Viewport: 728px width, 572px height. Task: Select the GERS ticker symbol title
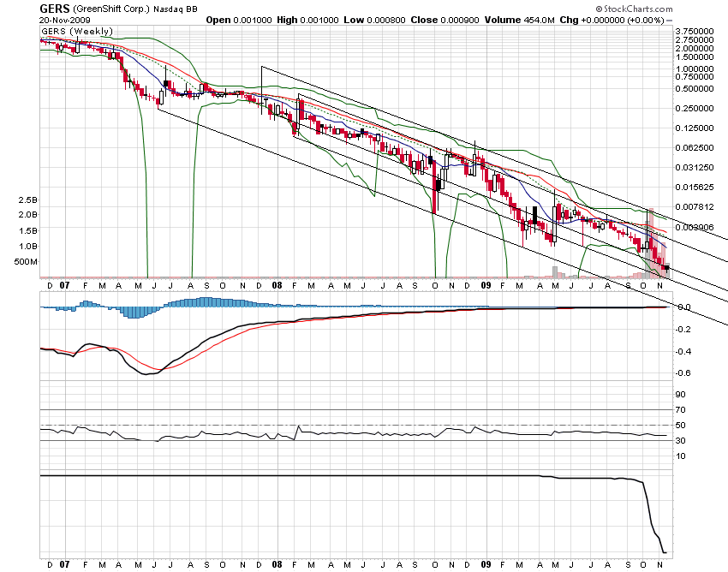coord(54,9)
